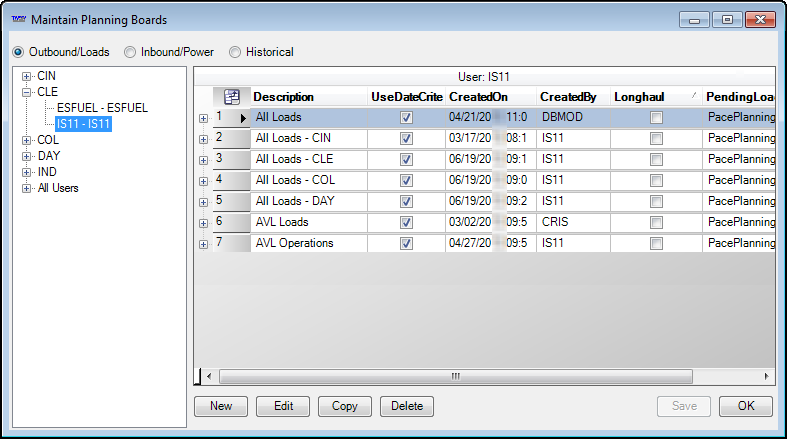
Task: Enable Longhaul checkbox for AVL Loads
Action: tap(656, 223)
